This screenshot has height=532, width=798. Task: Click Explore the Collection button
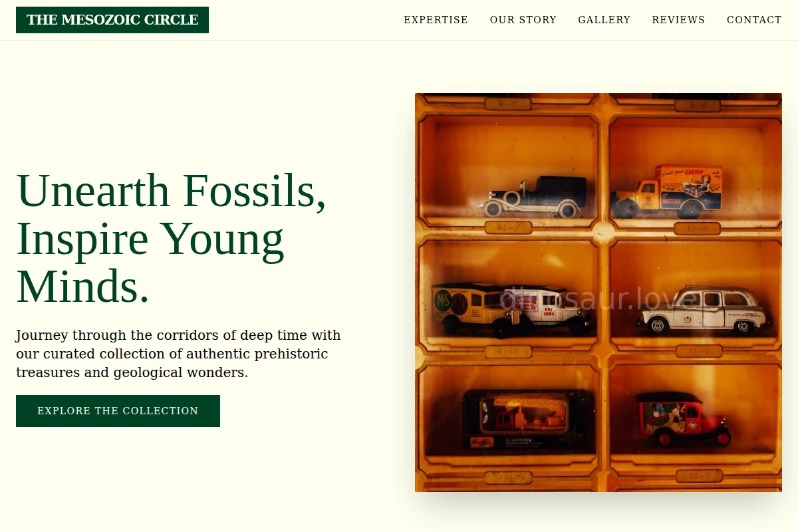click(118, 411)
